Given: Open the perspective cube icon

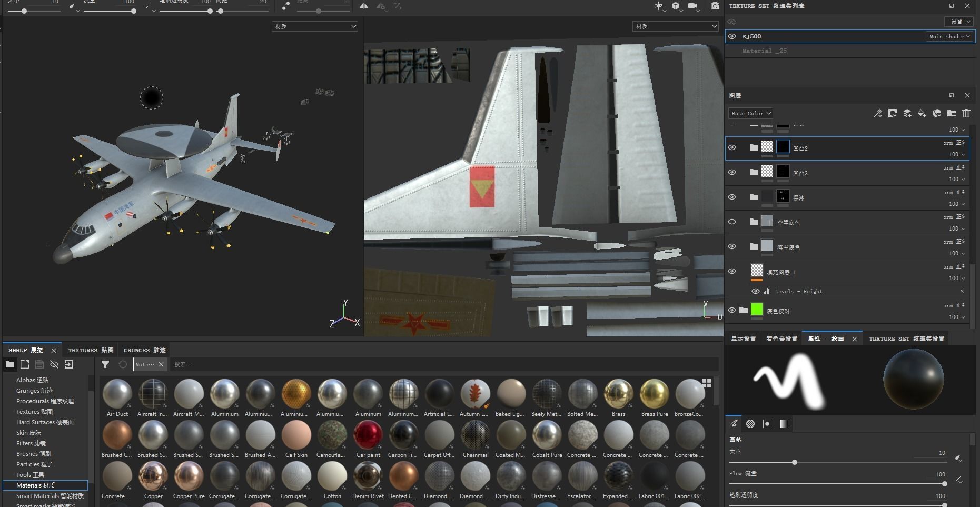Looking at the screenshot, I should click(676, 6).
